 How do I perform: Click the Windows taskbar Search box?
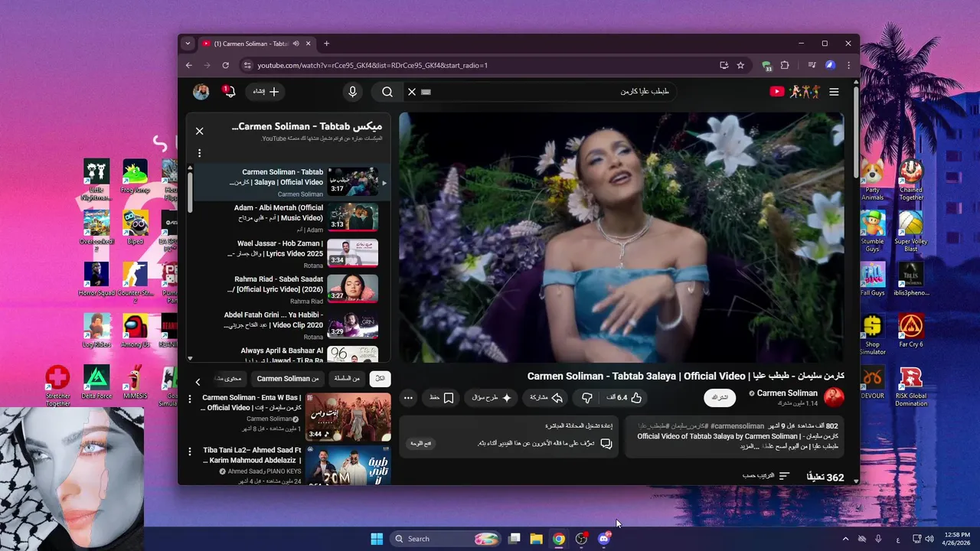tap(446, 539)
